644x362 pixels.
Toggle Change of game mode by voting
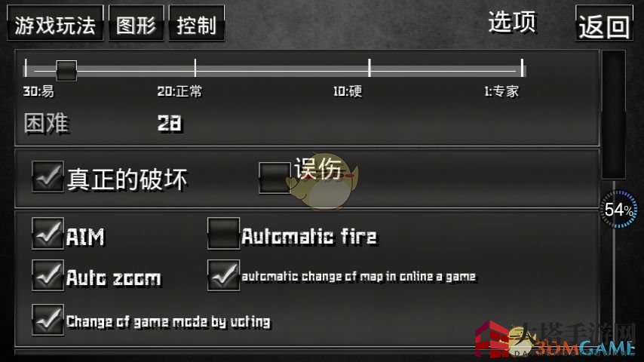(48, 320)
